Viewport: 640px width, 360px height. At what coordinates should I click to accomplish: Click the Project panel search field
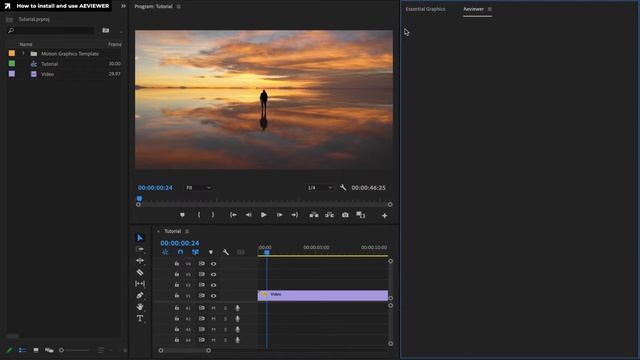pos(51,30)
